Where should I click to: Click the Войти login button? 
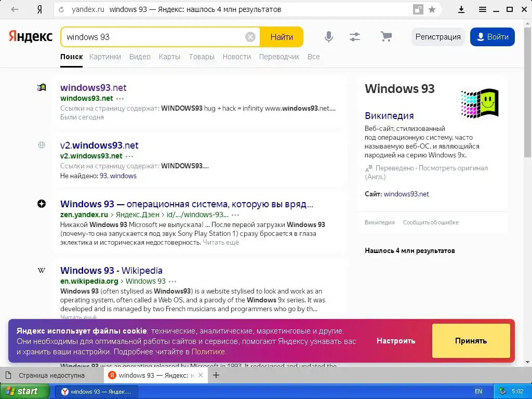click(493, 37)
